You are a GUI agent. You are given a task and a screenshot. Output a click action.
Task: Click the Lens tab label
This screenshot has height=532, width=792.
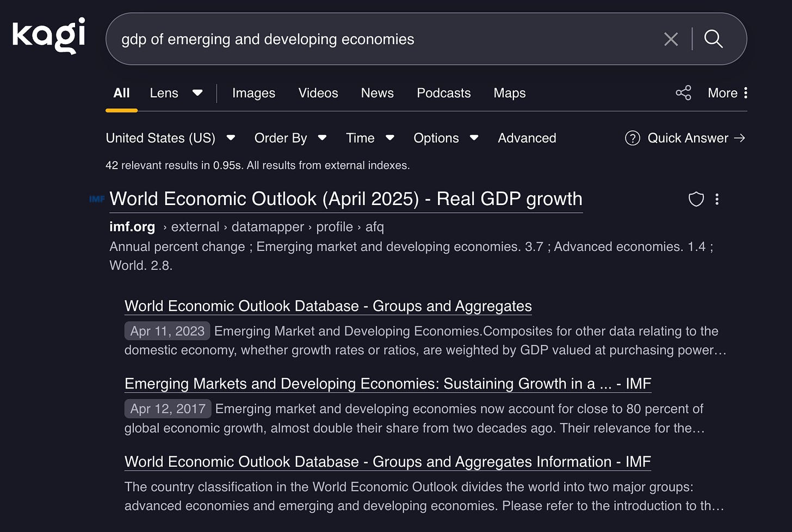[164, 93]
